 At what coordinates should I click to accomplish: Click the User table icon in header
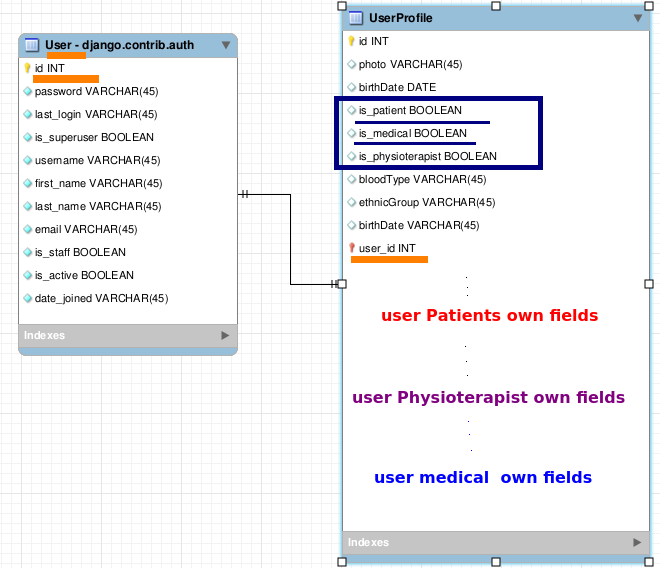click(32, 45)
